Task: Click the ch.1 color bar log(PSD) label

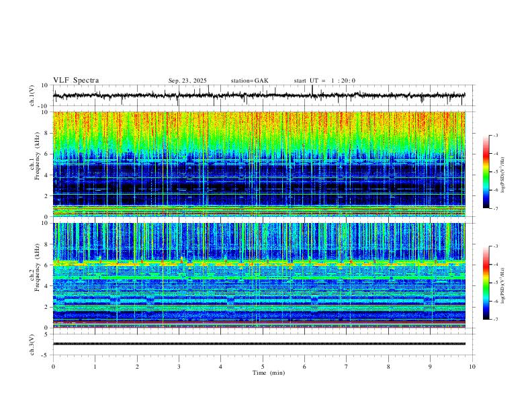Action: 503,175
